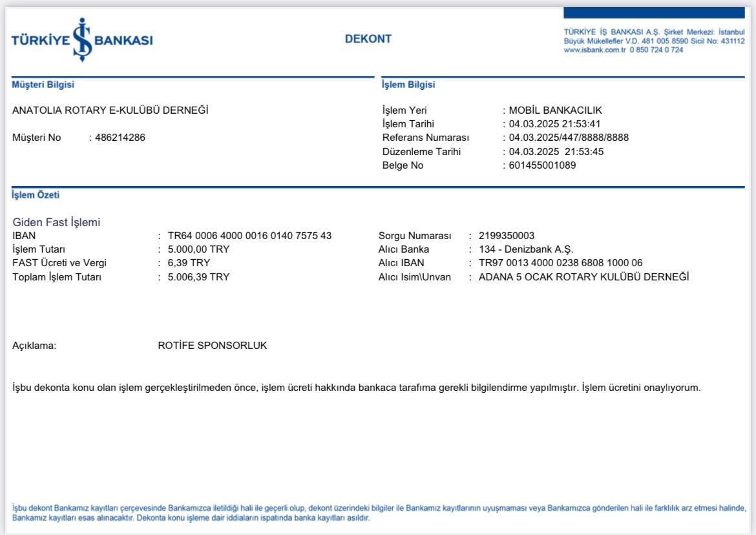This screenshot has height=535, width=756.
Task: Click the phone number "0 850 724 0 724"
Action: pyautogui.click(x=656, y=50)
